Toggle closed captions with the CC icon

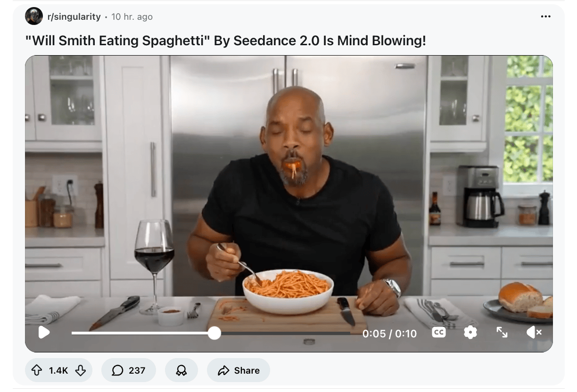439,333
